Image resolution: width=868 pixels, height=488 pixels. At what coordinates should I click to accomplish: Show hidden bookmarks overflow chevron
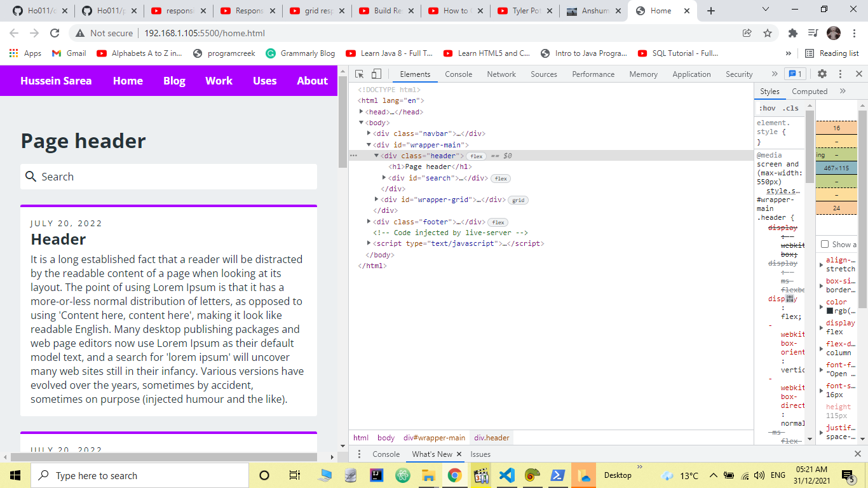789,53
